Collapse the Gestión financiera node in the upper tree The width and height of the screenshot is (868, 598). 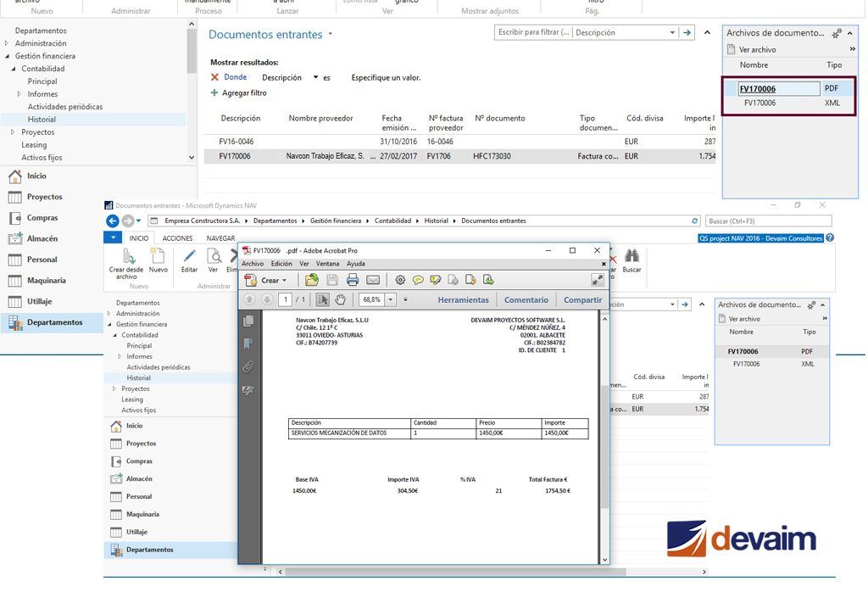pyautogui.click(x=7, y=56)
